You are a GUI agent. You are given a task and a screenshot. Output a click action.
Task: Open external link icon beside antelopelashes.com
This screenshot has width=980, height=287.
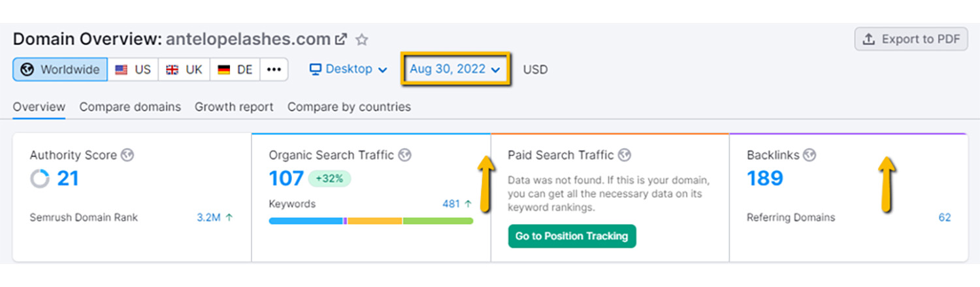click(x=340, y=39)
